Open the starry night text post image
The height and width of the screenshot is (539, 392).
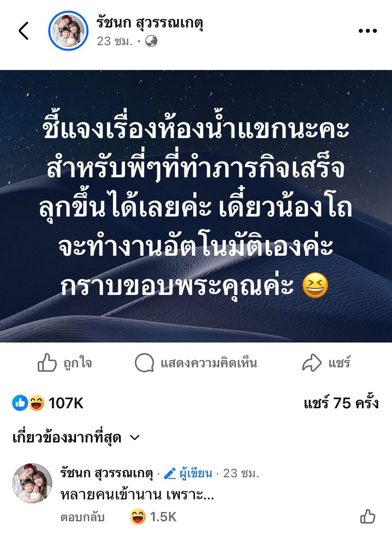[196, 206]
